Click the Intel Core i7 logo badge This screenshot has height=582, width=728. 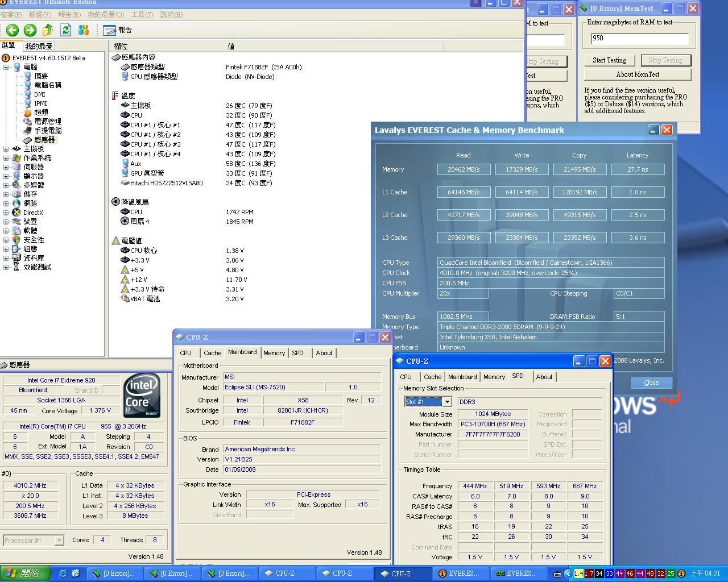[142, 396]
